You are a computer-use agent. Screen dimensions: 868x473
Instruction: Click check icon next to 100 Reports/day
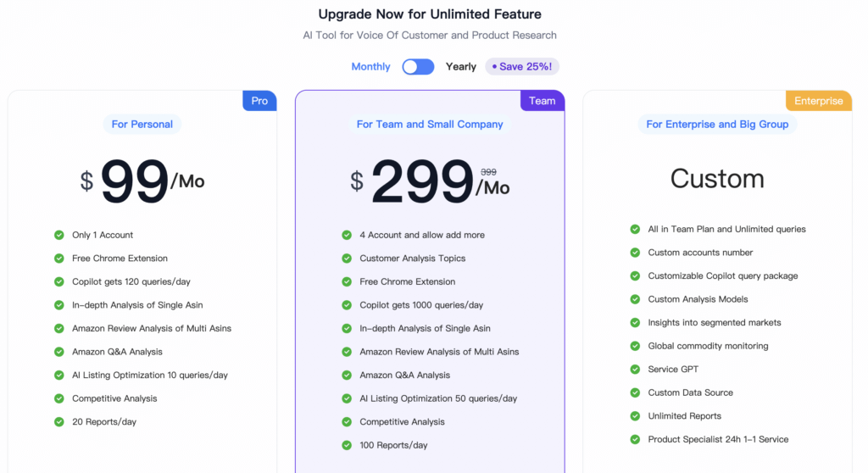click(x=347, y=445)
